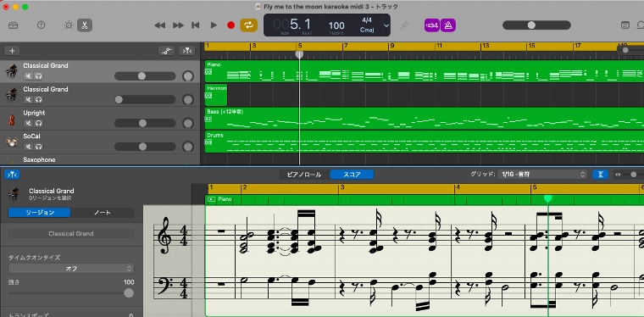
Task: Select the Harmon region on second track
Action: pos(215,95)
